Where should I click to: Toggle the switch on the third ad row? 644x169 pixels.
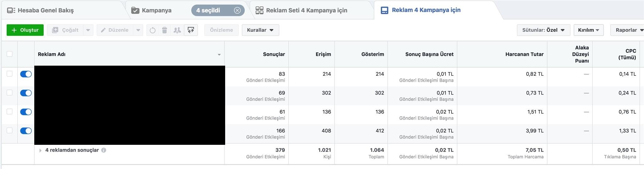tap(26, 112)
